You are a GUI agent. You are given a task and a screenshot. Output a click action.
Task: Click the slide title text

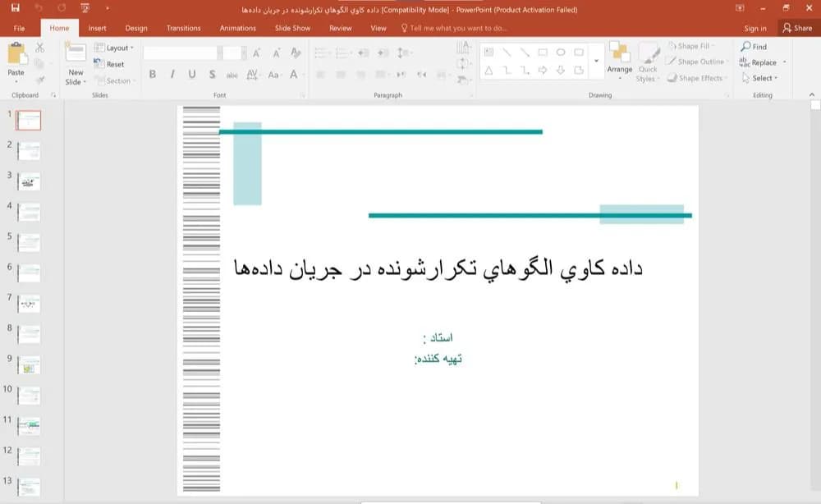coord(438,268)
